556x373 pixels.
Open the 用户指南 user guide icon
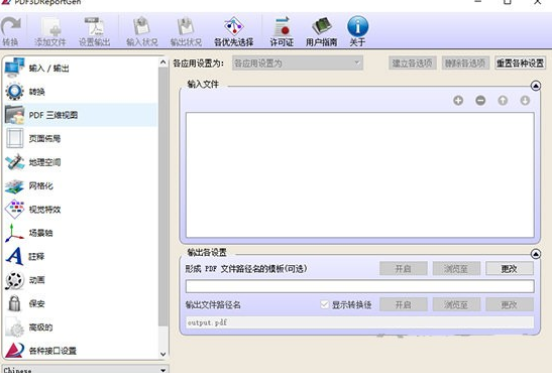click(322, 27)
